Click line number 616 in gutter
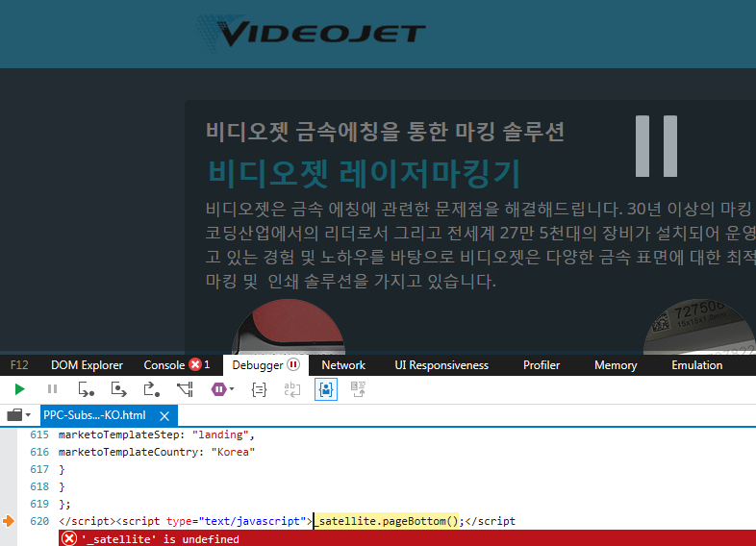 click(39, 452)
